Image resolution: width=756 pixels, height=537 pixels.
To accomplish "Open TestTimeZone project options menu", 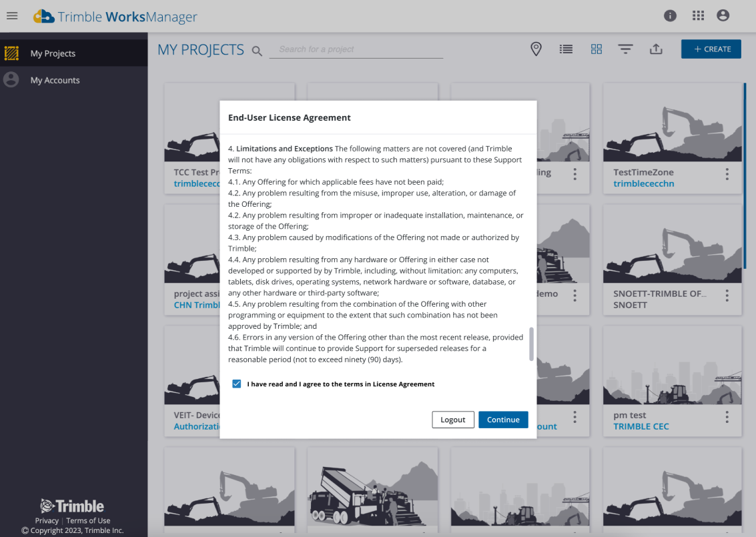I will (x=727, y=174).
